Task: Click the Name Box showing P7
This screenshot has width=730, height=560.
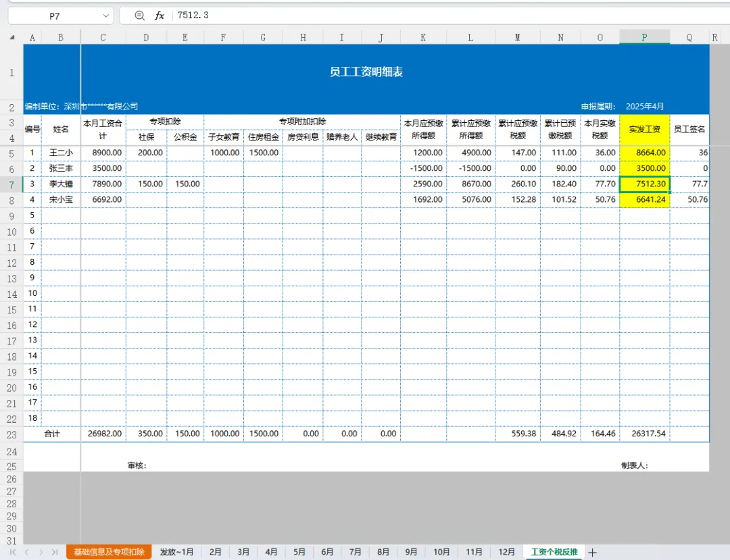Action: [x=55, y=16]
